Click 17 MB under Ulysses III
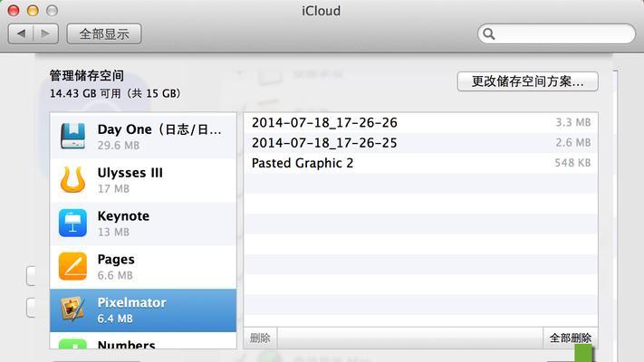The image size is (644, 362). click(x=113, y=189)
